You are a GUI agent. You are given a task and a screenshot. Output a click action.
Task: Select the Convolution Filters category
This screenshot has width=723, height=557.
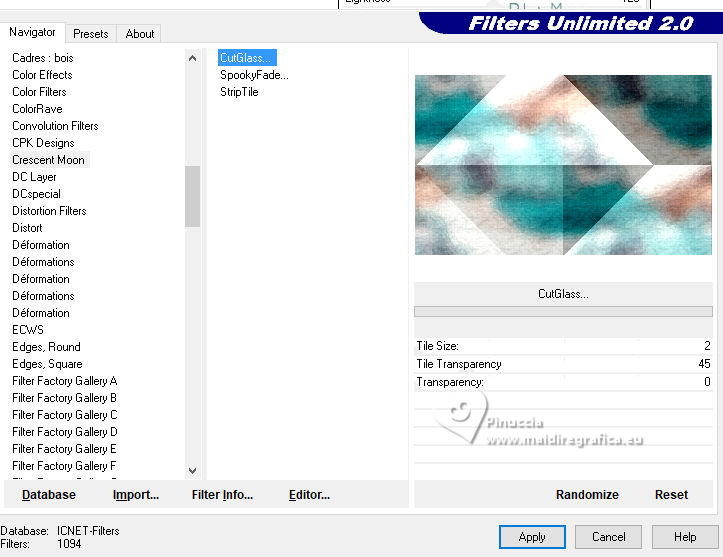[55, 126]
